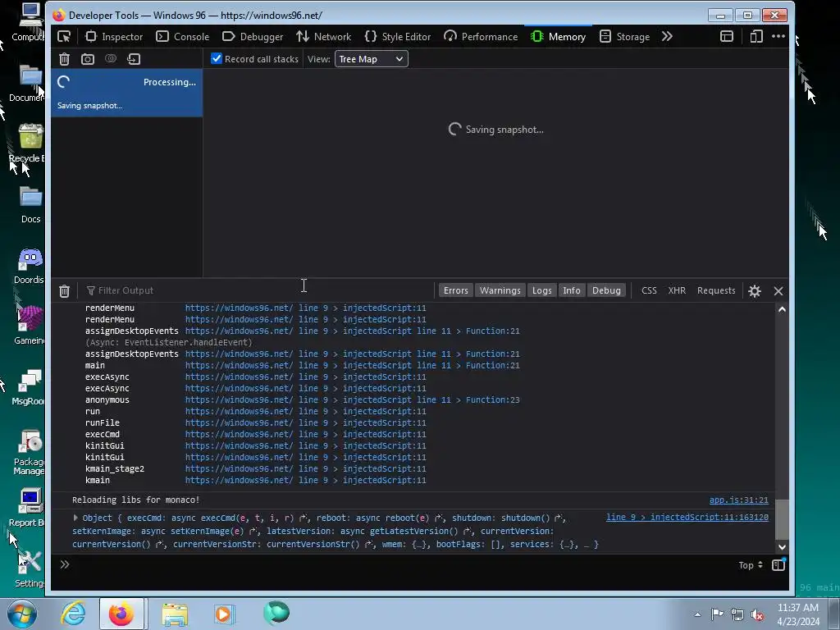840x630 pixels.
Task: Take a snapshot camera icon
Action: (88, 59)
